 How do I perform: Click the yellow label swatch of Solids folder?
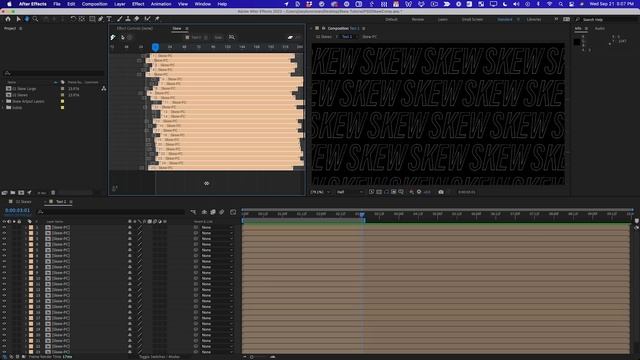point(62,108)
